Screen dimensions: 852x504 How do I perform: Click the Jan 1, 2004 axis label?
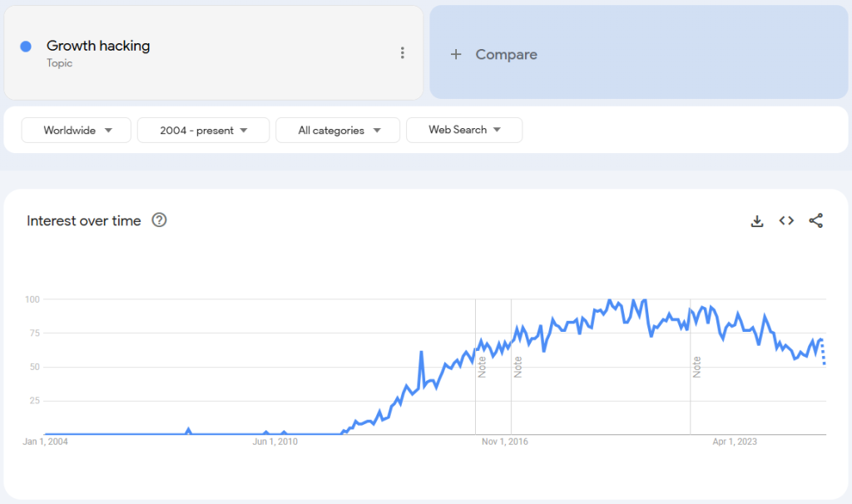pos(46,442)
